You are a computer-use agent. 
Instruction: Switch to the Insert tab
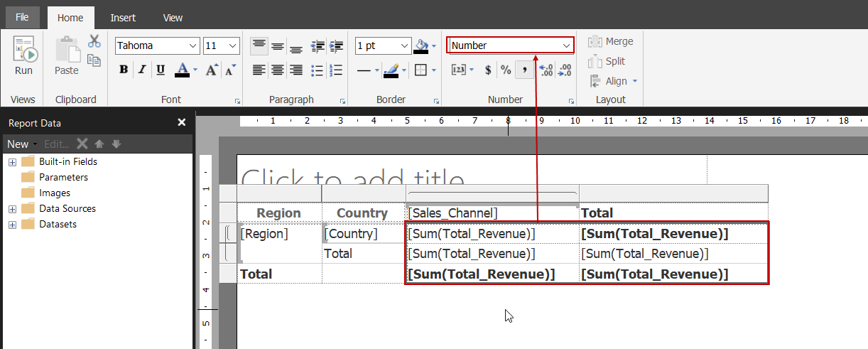tap(123, 18)
